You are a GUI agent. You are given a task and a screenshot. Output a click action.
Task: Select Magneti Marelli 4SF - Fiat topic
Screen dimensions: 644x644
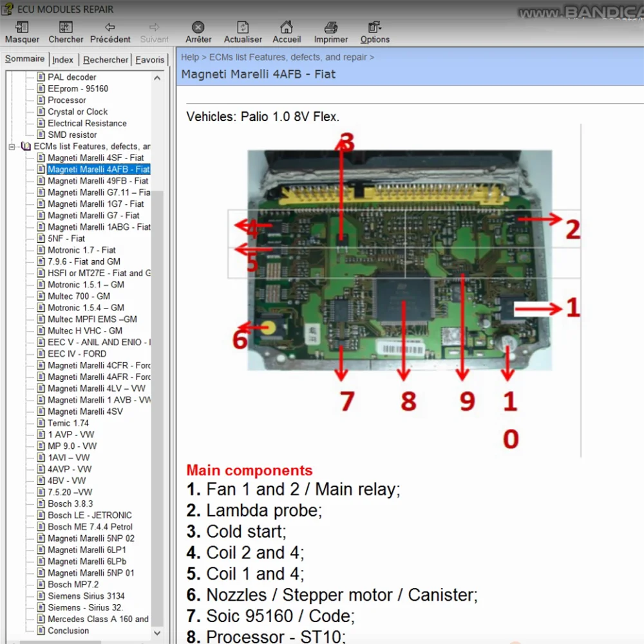coord(94,158)
